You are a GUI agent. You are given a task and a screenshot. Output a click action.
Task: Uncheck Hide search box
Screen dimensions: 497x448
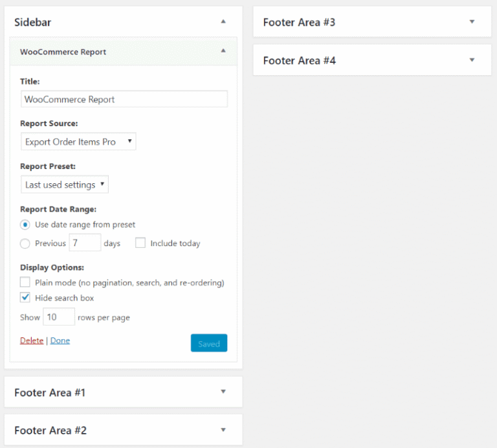click(25, 297)
